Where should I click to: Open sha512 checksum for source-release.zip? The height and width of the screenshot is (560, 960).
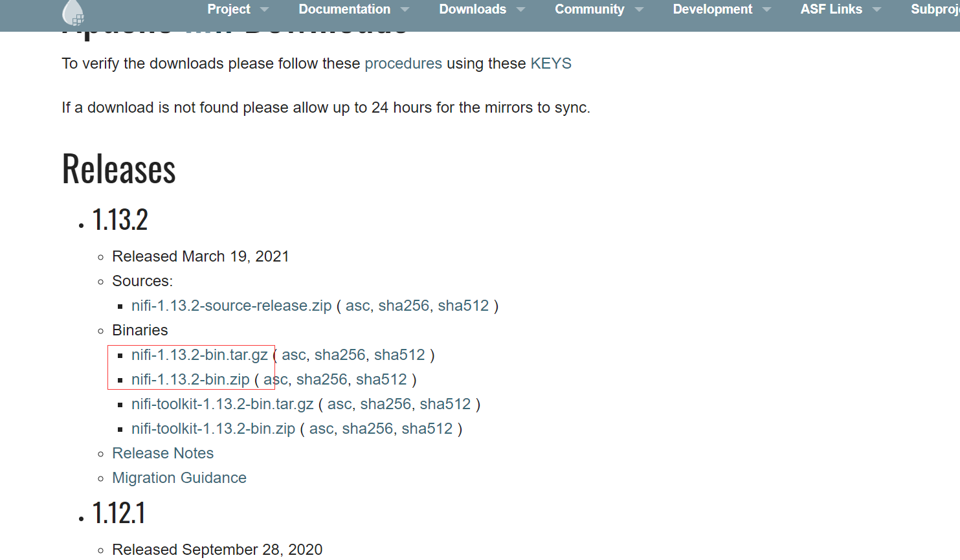[463, 306]
